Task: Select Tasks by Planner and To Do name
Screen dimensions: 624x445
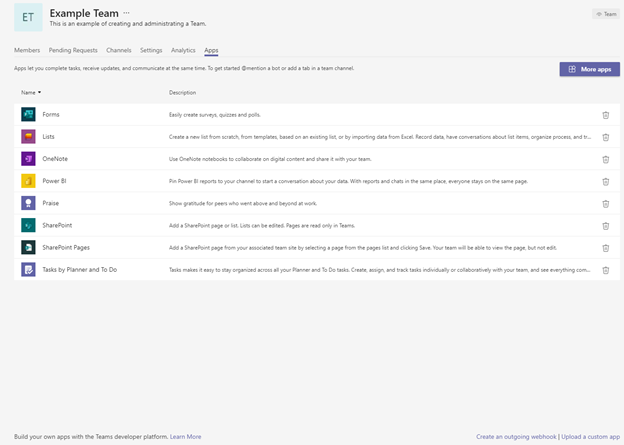Action: 80,269
